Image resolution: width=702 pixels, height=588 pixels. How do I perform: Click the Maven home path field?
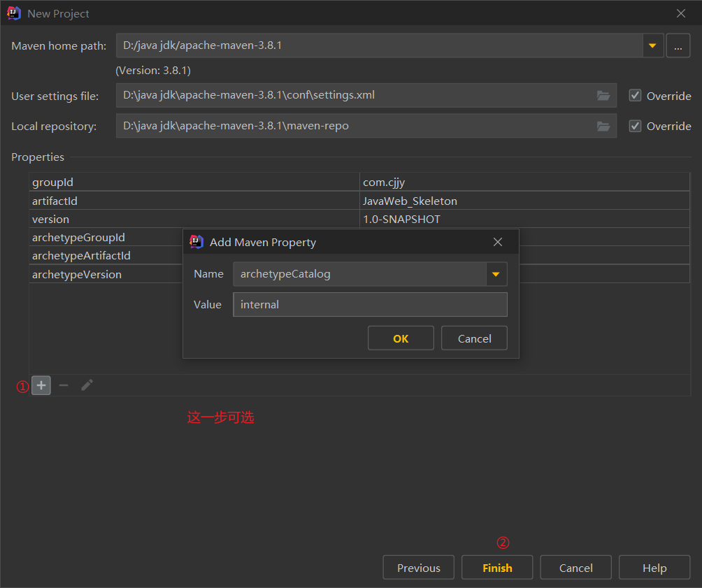tap(379, 45)
